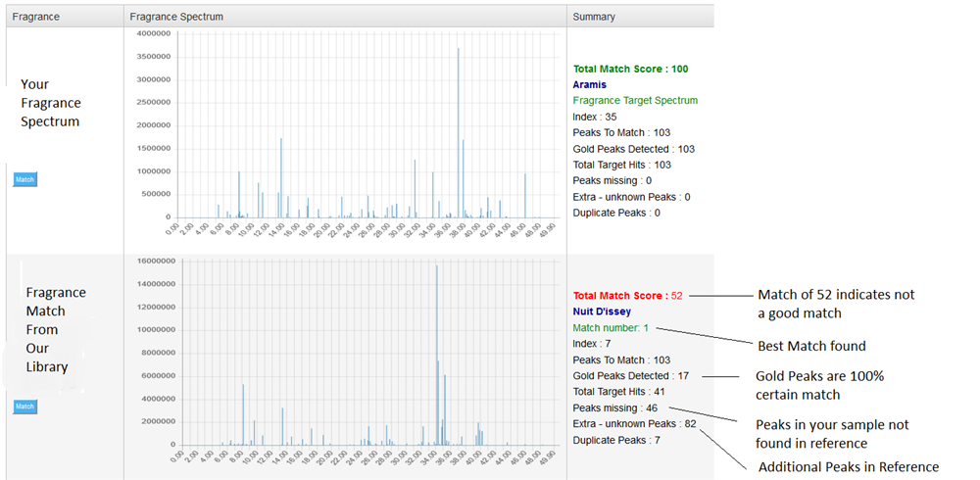Open the Aramis fragrance name
The width and height of the screenshot is (980, 480).
coord(590,85)
